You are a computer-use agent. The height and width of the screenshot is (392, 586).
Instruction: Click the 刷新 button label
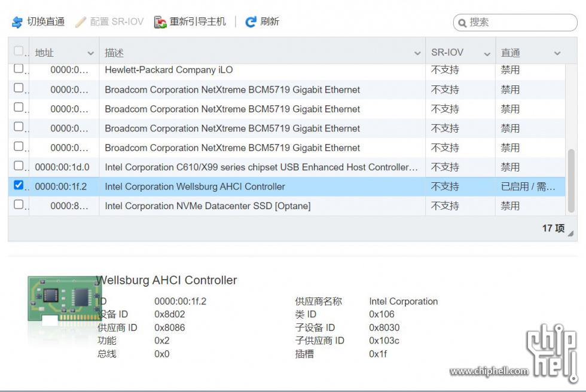point(270,22)
